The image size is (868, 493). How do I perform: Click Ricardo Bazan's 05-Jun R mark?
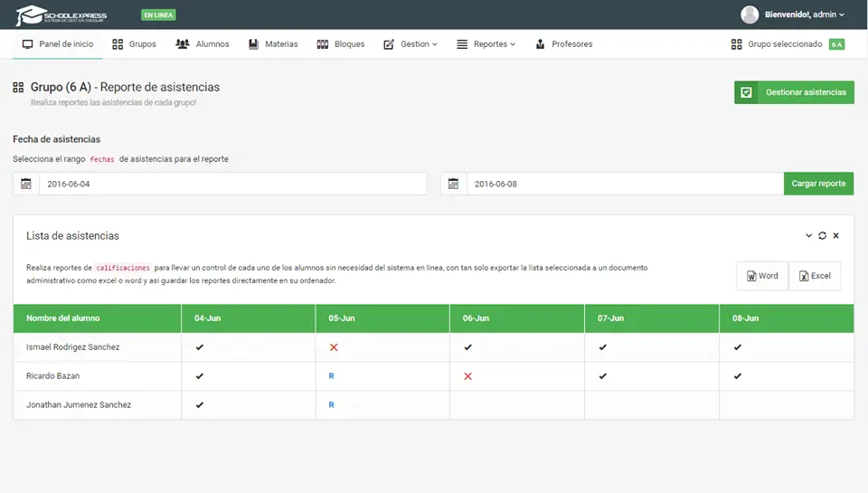pos(332,376)
